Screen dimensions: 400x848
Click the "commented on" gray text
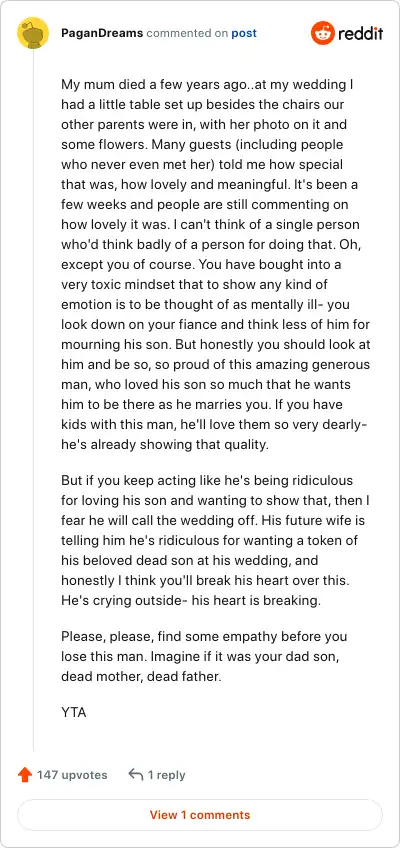point(187,34)
